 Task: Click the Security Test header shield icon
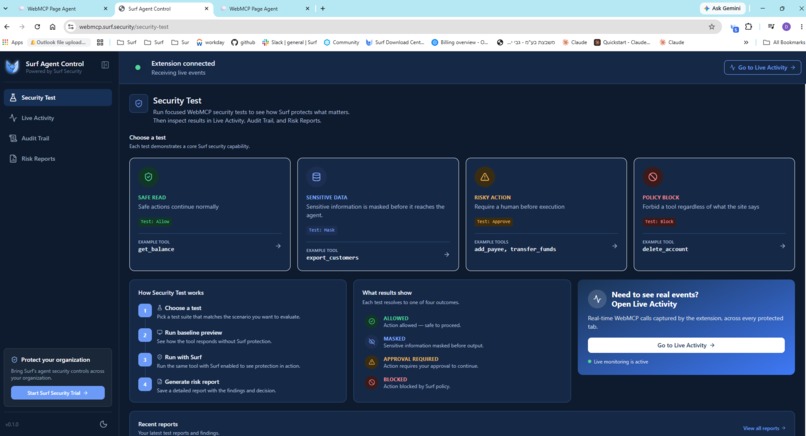[x=138, y=103]
